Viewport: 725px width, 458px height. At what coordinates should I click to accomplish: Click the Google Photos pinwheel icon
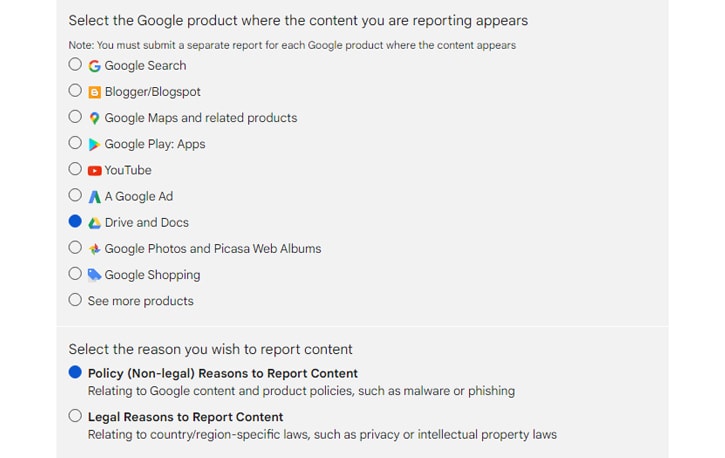click(x=94, y=249)
